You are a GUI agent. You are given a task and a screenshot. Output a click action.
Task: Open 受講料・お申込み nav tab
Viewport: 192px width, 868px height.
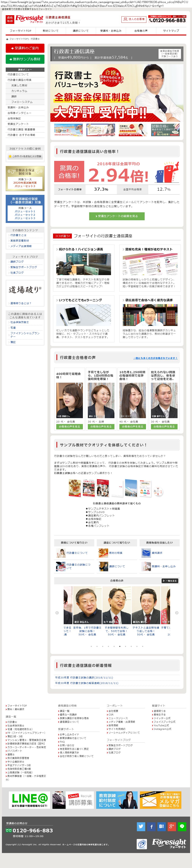tap(111, 31)
